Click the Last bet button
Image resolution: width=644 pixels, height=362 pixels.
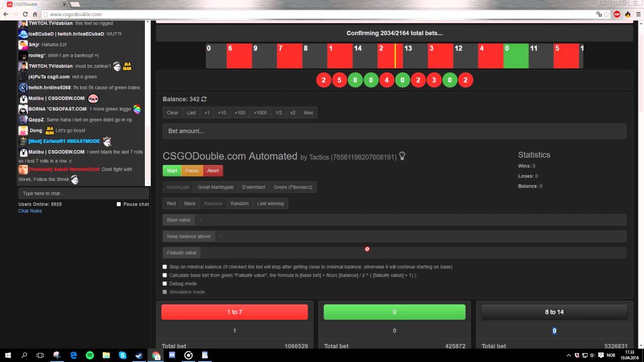point(191,113)
